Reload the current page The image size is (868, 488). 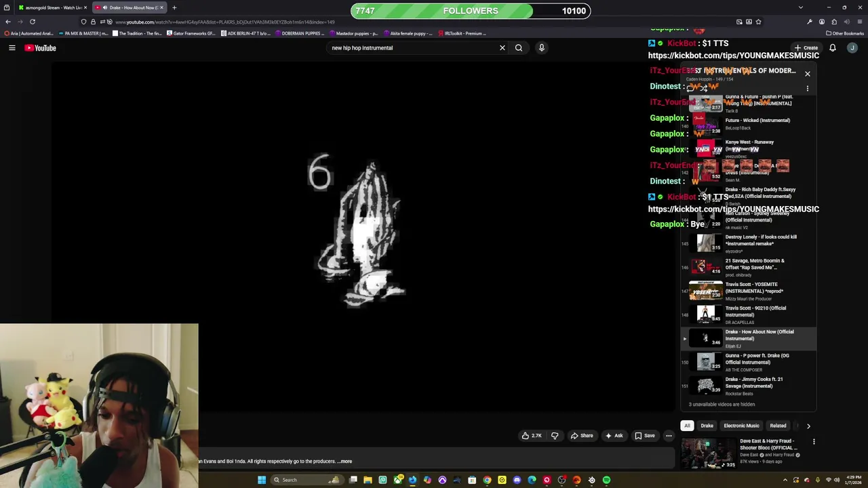pyautogui.click(x=32, y=22)
